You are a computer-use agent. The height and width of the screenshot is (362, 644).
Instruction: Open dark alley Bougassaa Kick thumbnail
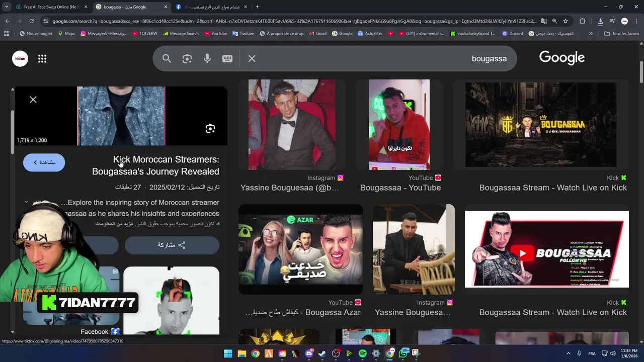coord(541,124)
